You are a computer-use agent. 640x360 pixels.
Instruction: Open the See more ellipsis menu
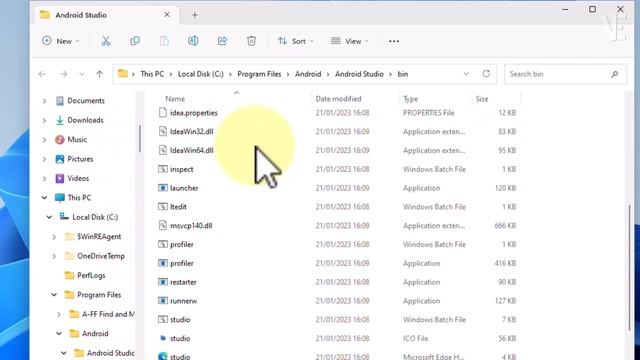coord(394,41)
